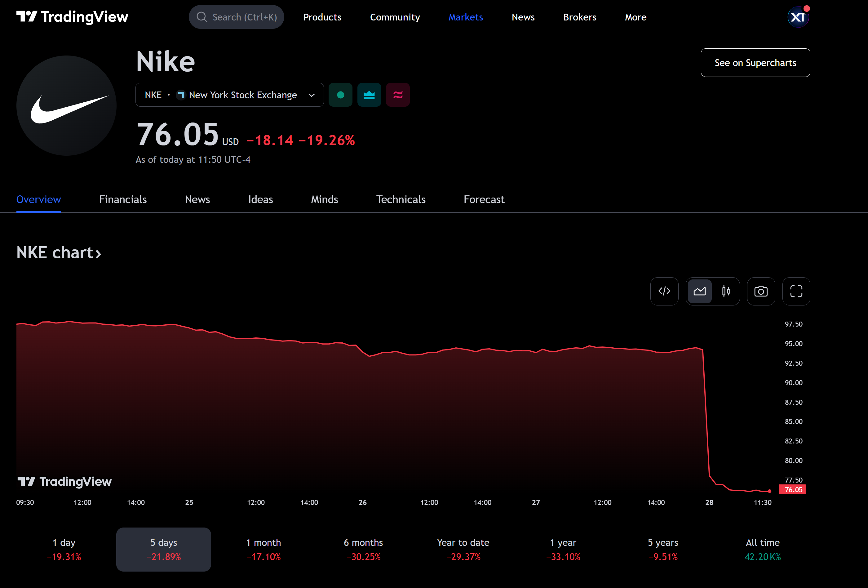Click the current price marker showing 76.05

(793, 489)
